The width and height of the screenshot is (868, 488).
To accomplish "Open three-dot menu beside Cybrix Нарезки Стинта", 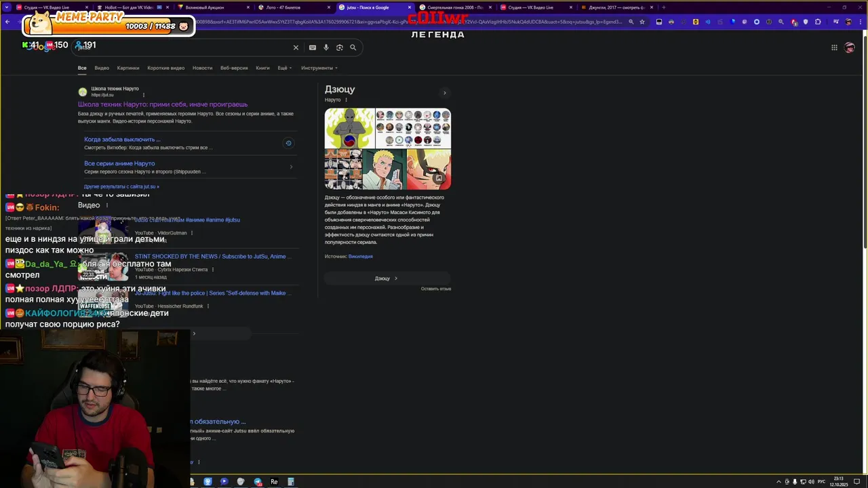I will pos(213,270).
